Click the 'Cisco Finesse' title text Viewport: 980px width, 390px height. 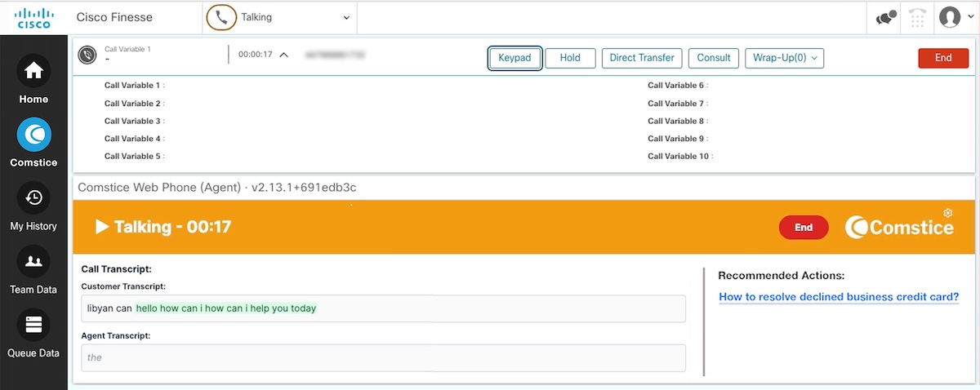click(x=114, y=17)
